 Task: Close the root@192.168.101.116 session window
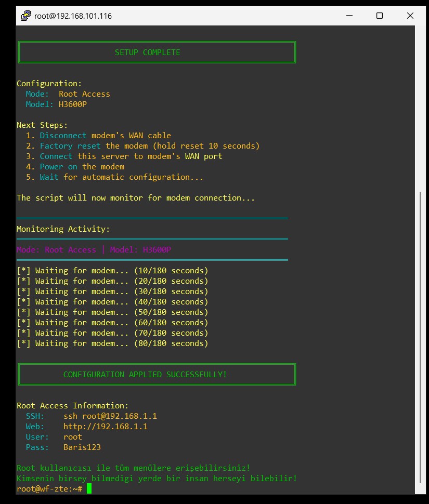coord(410,16)
